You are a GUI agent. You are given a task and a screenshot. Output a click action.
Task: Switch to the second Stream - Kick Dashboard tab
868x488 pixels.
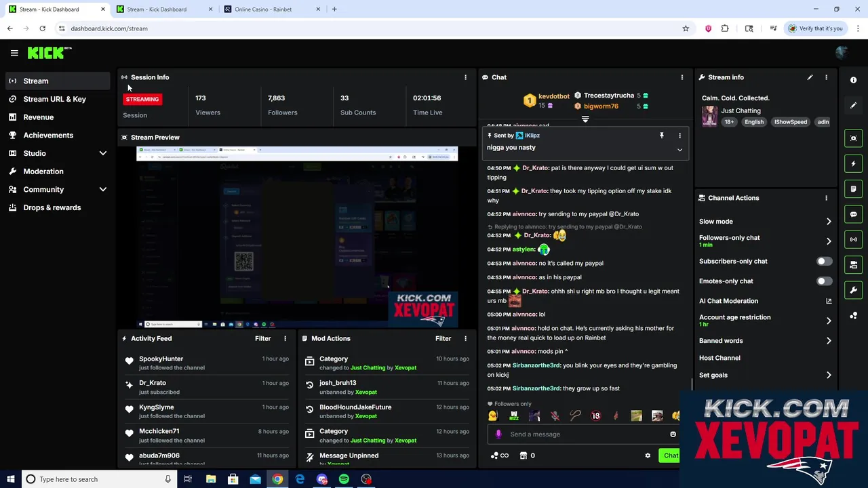pyautogui.click(x=164, y=9)
